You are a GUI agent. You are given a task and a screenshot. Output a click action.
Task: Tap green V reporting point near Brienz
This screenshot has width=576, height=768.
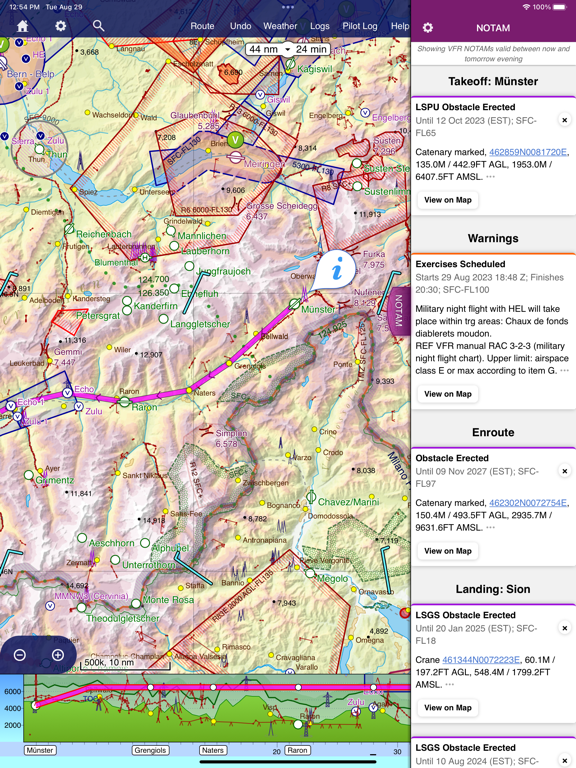tap(236, 140)
